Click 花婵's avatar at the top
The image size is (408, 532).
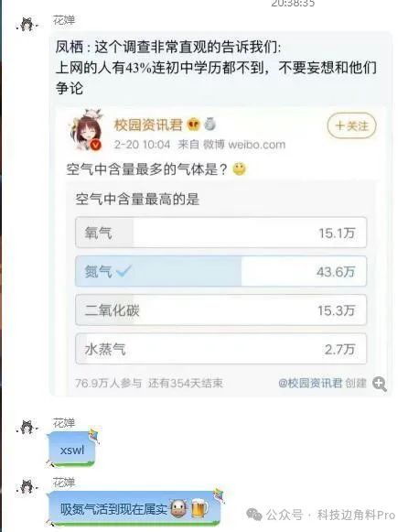[27, 25]
